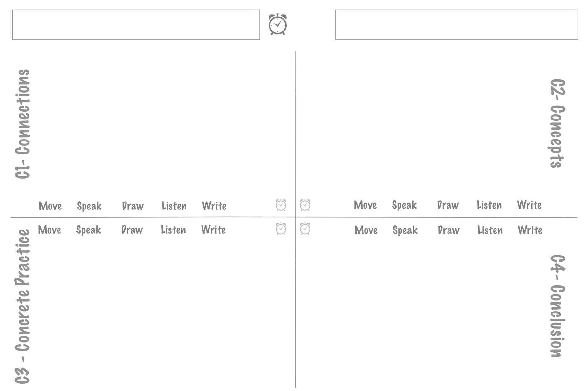Viewport: 588px width, 391px height.
Task: Select Move in the C1 Connections row
Action: (x=50, y=206)
